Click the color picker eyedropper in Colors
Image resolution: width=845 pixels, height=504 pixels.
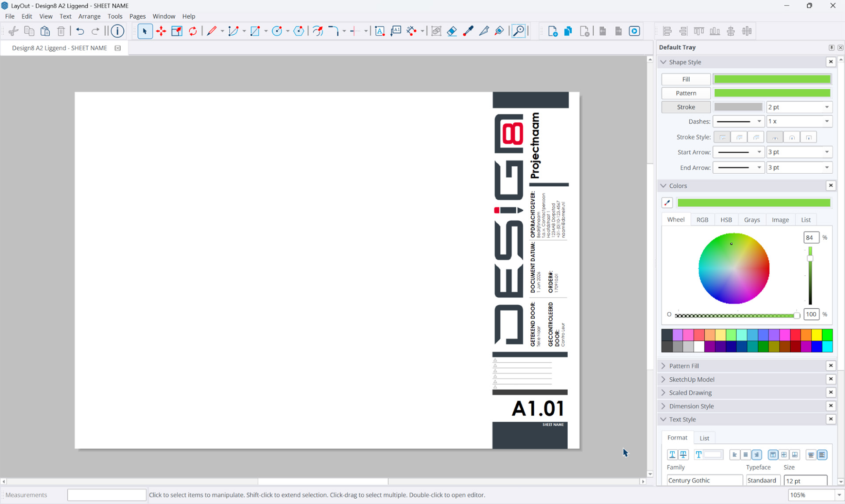point(667,203)
